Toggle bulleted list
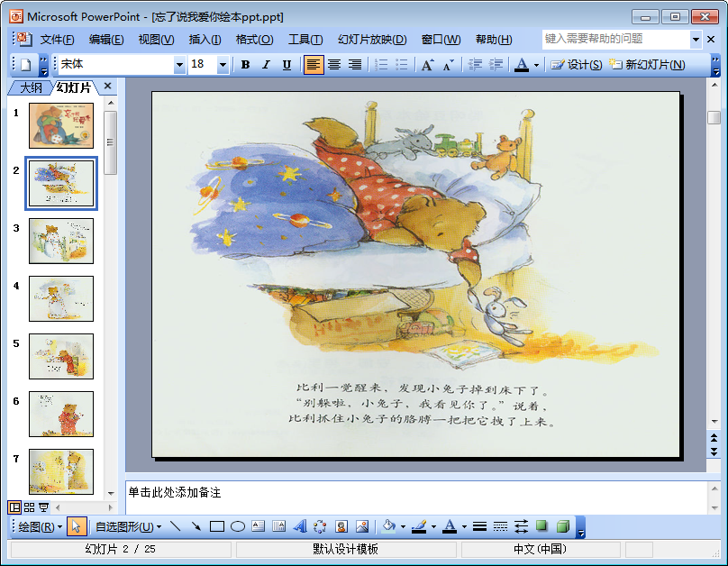Screen dimensions: 728x566 [402, 65]
